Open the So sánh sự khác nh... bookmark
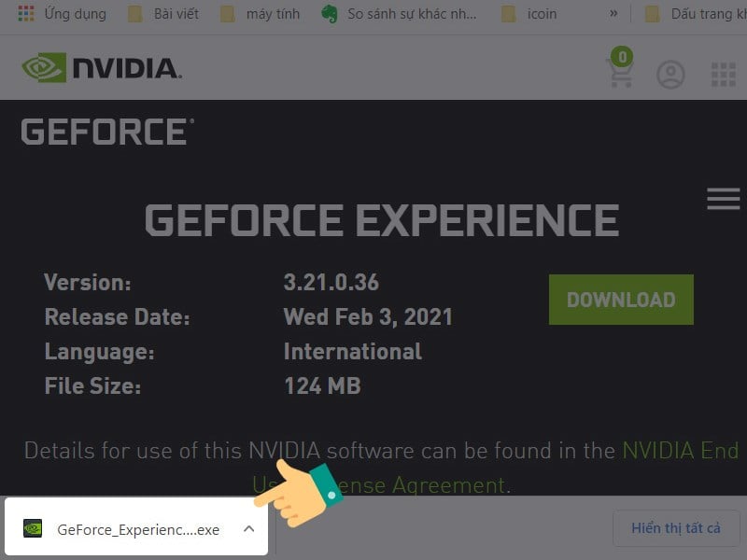 [399, 14]
